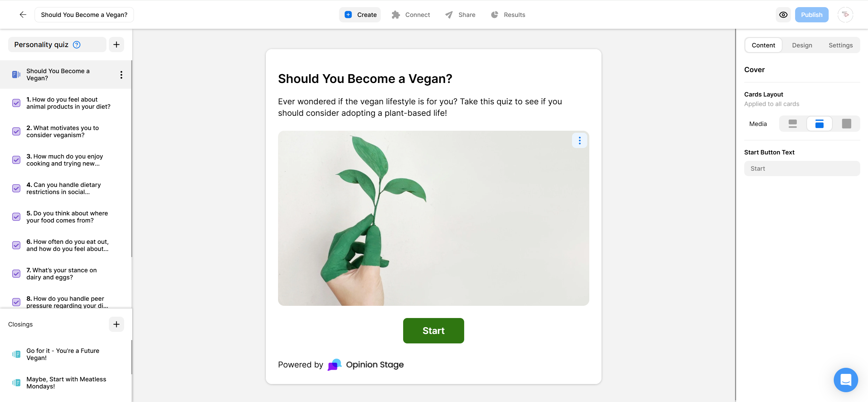The image size is (868, 402).
Task: Click the back arrow to exit editor
Action: tap(22, 15)
